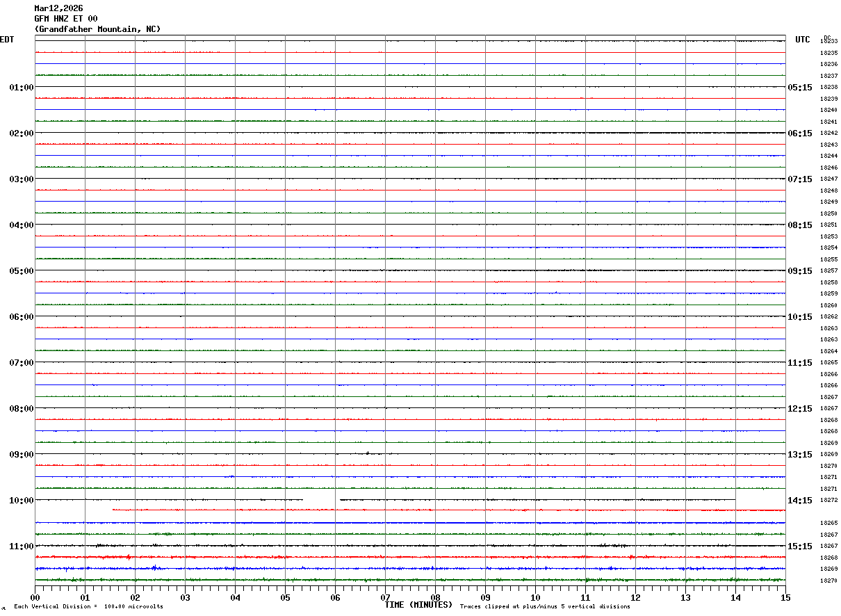Click minute 00 on the bottom axis
Image resolution: width=841 pixels, height=616 pixels.
[35, 597]
